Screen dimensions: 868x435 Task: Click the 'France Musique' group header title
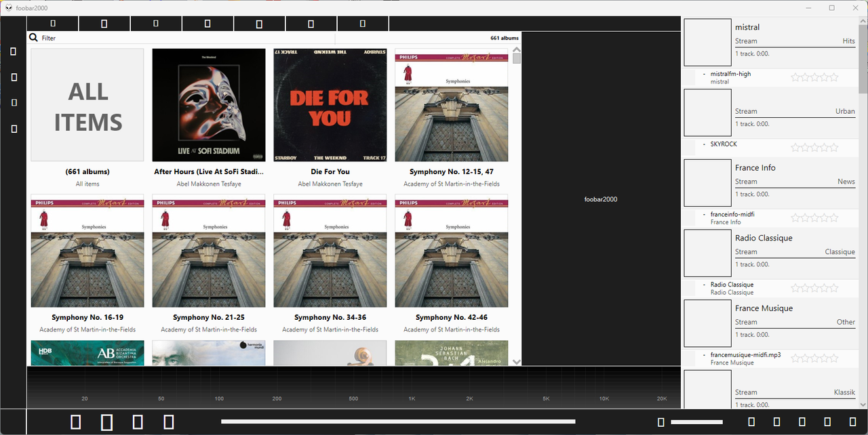pyautogui.click(x=764, y=308)
